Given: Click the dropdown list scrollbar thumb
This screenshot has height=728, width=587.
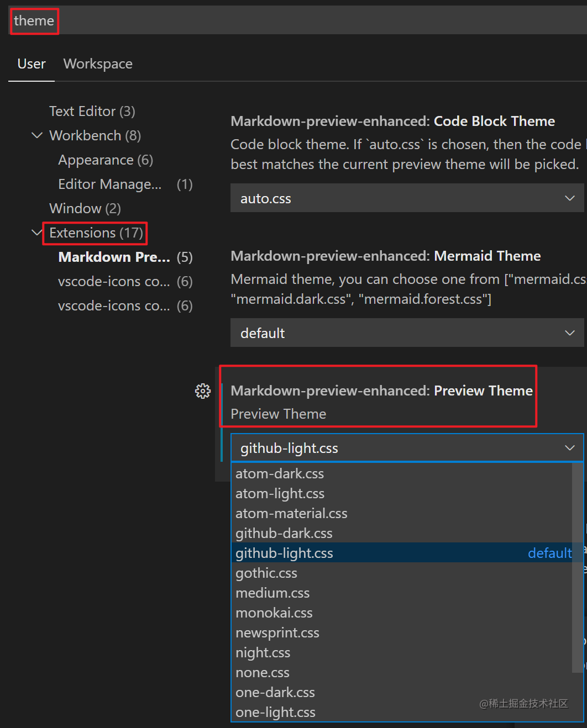Looking at the screenshot, I should 578,568.
